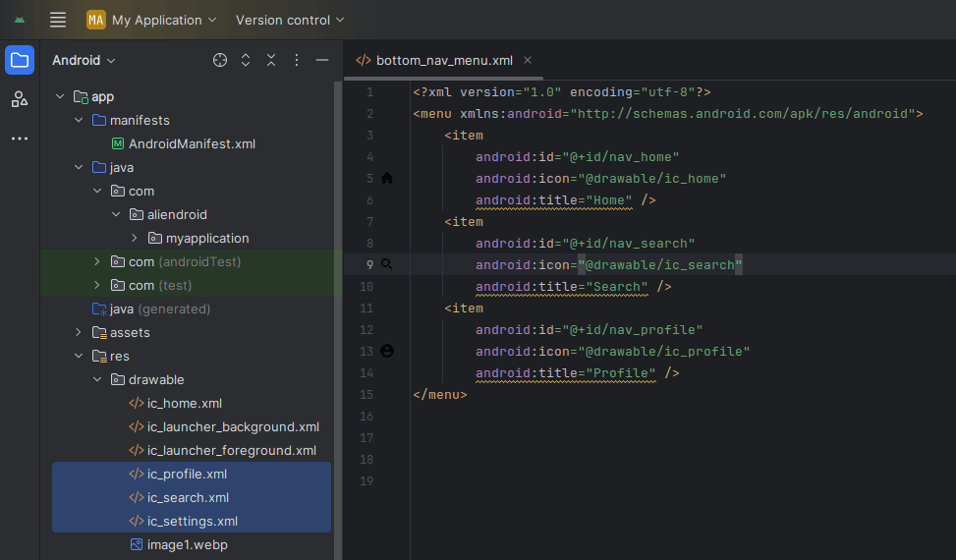The image size is (956, 560).
Task: Click the <?xml version declaration line
Action: [562, 92]
